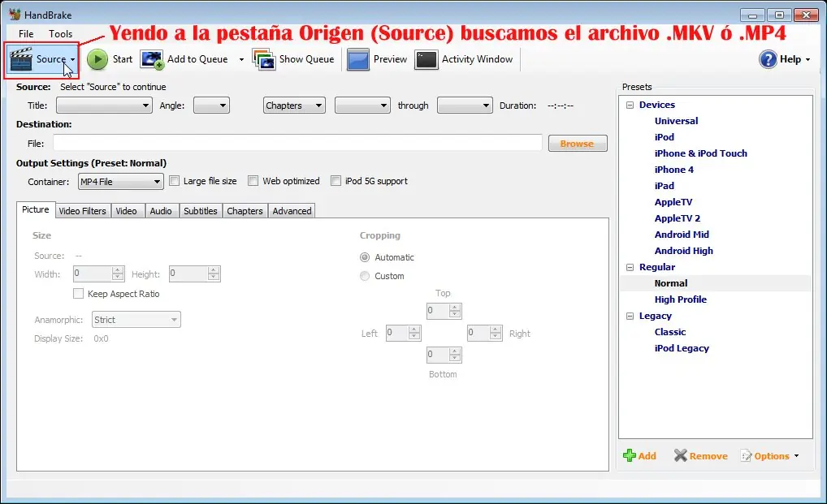Click the Top crop spinner
Image resolution: width=827 pixels, height=504 pixels.
444,311
